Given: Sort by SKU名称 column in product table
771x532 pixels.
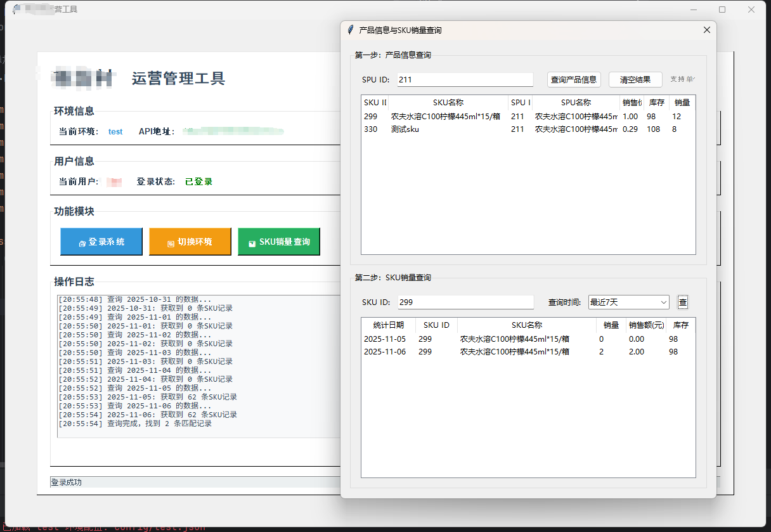Looking at the screenshot, I should click(x=448, y=102).
